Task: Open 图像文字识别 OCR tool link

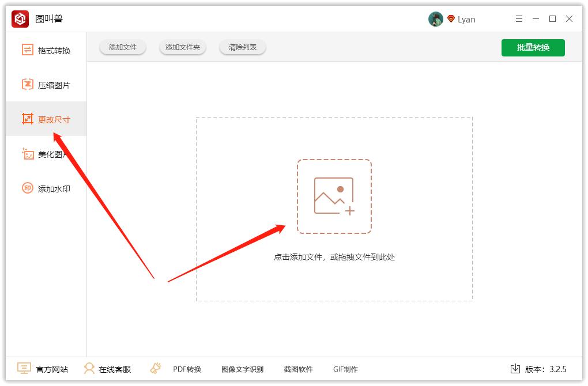Action: pos(242,369)
